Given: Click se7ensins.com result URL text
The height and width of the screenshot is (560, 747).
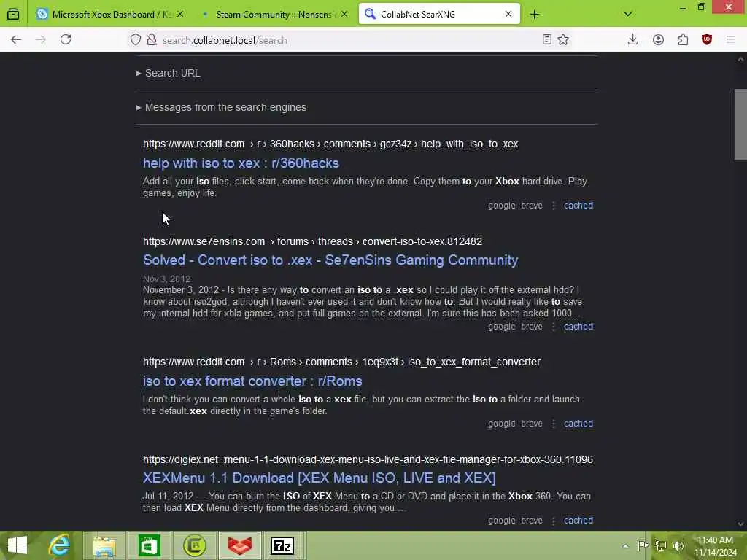Looking at the screenshot, I should click(x=312, y=241).
